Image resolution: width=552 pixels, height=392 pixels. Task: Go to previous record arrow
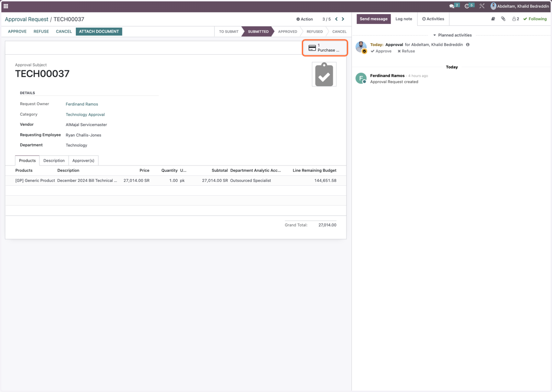336,19
